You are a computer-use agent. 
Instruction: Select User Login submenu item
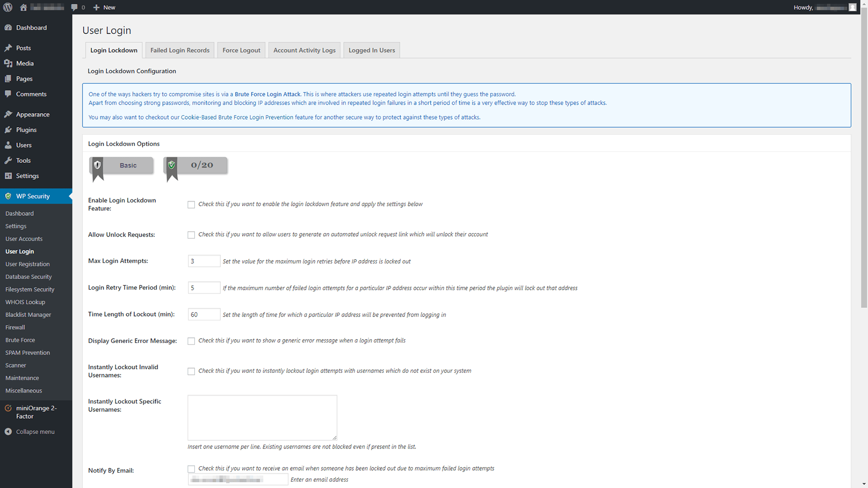pyautogui.click(x=20, y=251)
